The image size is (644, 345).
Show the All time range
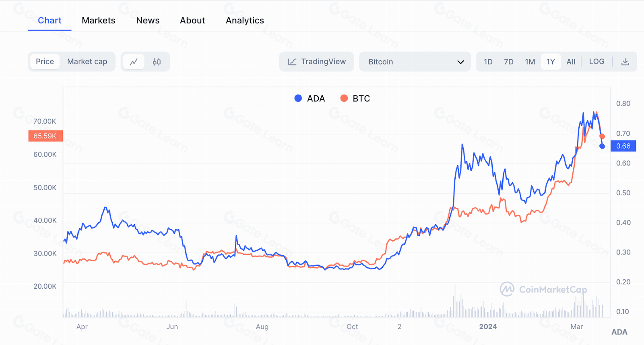pyautogui.click(x=571, y=62)
